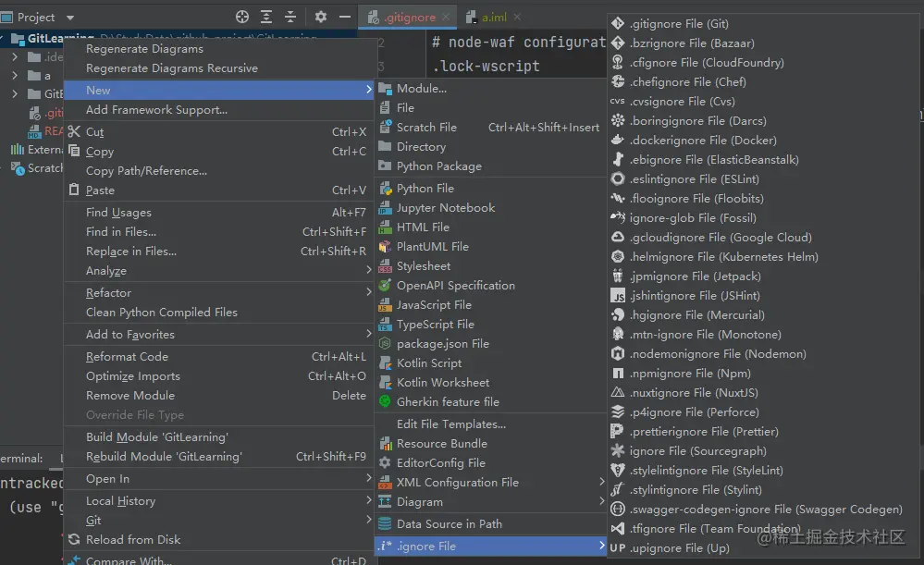
Task: Click the .gcloudignore File (Google Cloud) icon
Action: pyautogui.click(x=618, y=238)
